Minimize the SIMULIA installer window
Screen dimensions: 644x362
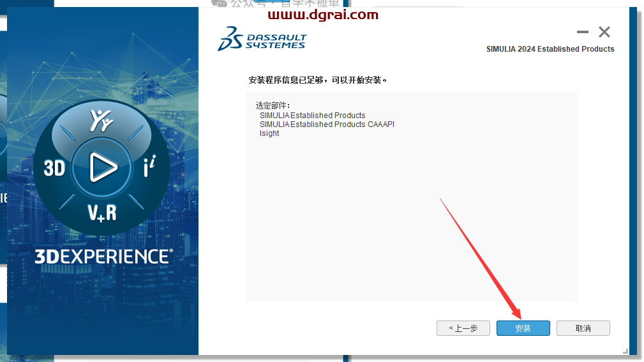tap(582, 32)
